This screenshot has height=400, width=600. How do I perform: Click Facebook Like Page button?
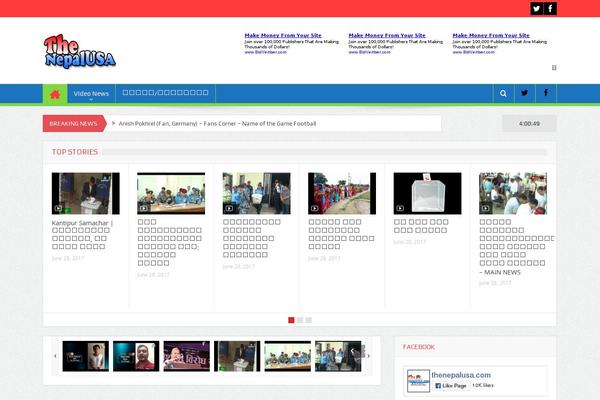tap(451, 385)
